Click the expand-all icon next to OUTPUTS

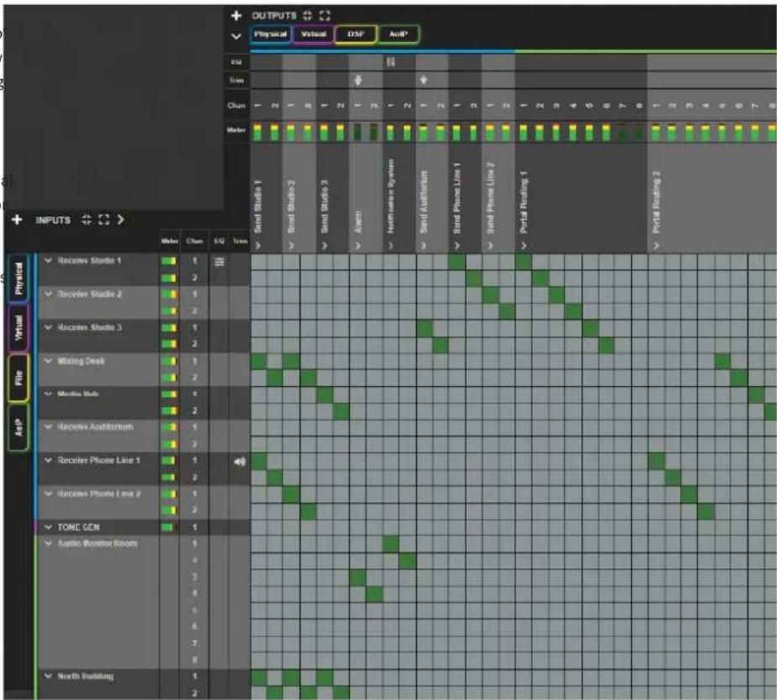click(x=325, y=15)
